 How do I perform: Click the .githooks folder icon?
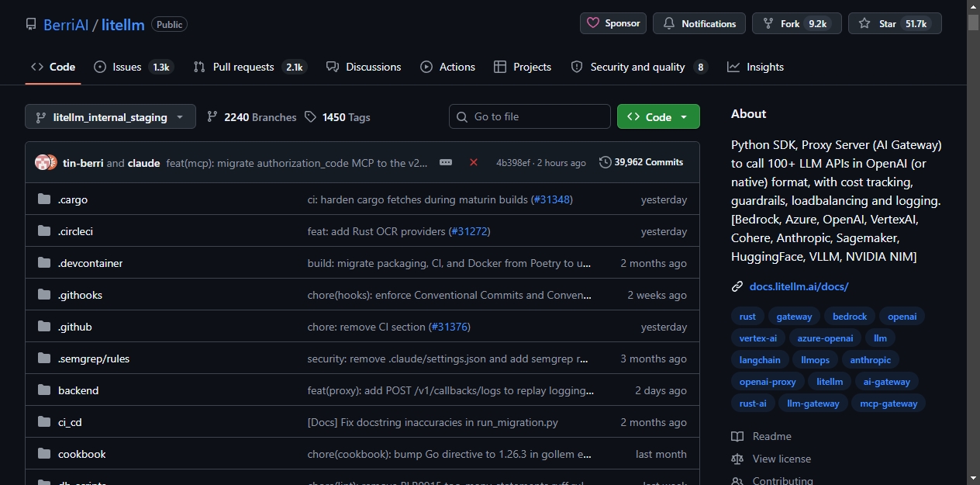44,295
